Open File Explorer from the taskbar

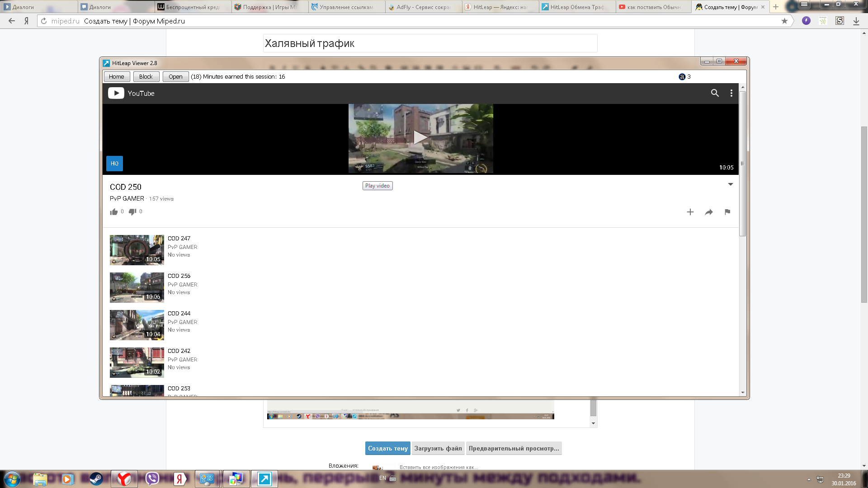tap(40, 479)
